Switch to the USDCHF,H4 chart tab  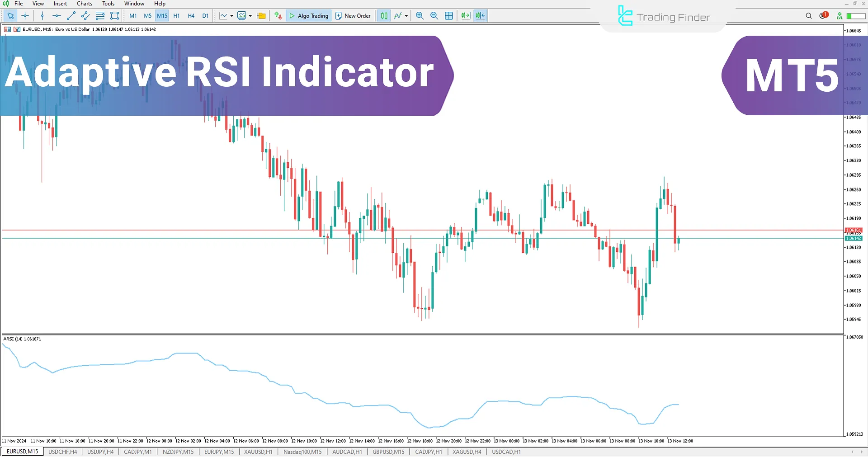point(63,452)
